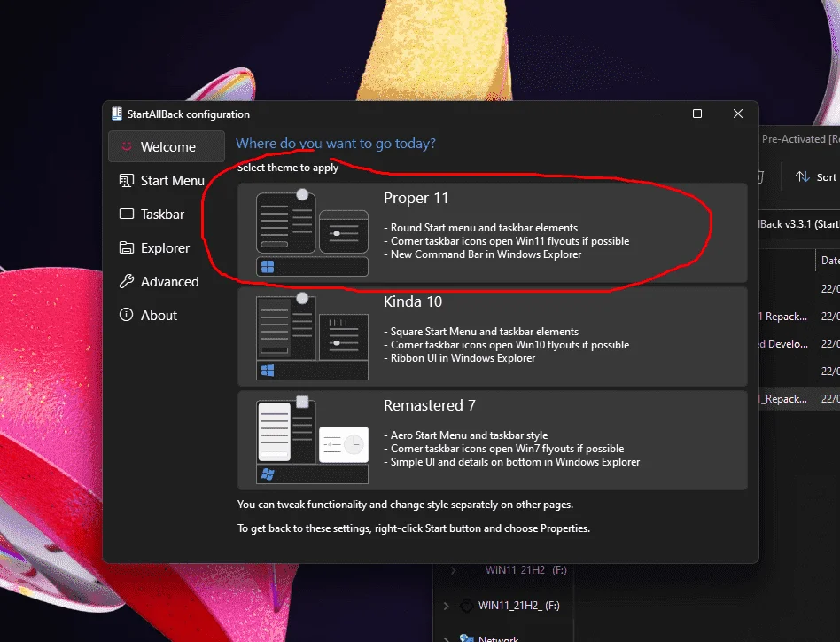Click the Remastered 7 preview thumbnail
Screen dimensions: 840x642
point(312,440)
